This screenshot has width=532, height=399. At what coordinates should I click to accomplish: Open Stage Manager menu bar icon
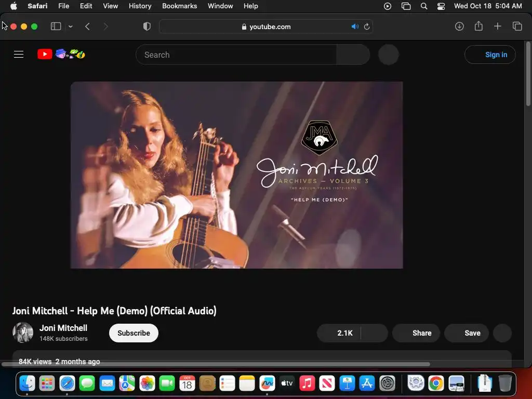pyautogui.click(x=406, y=6)
